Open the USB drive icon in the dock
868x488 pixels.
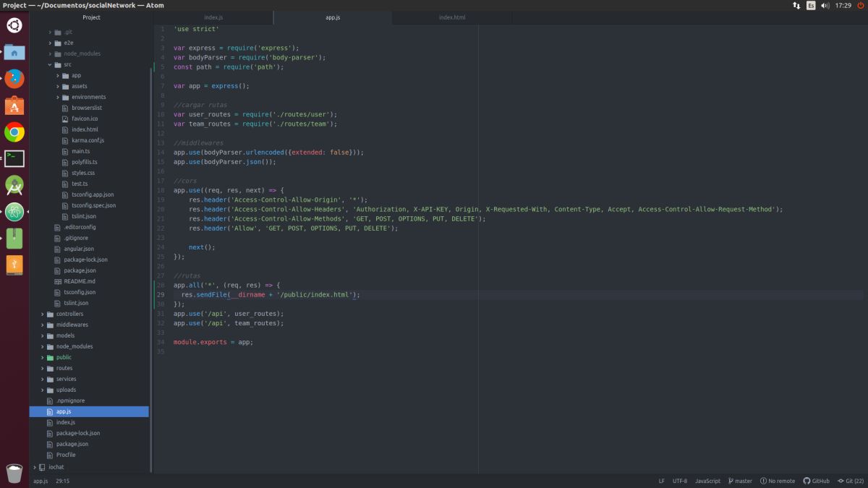[14, 265]
